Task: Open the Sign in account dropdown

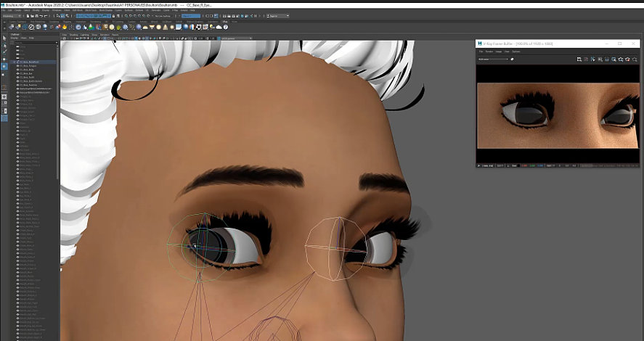Action: click(278, 15)
